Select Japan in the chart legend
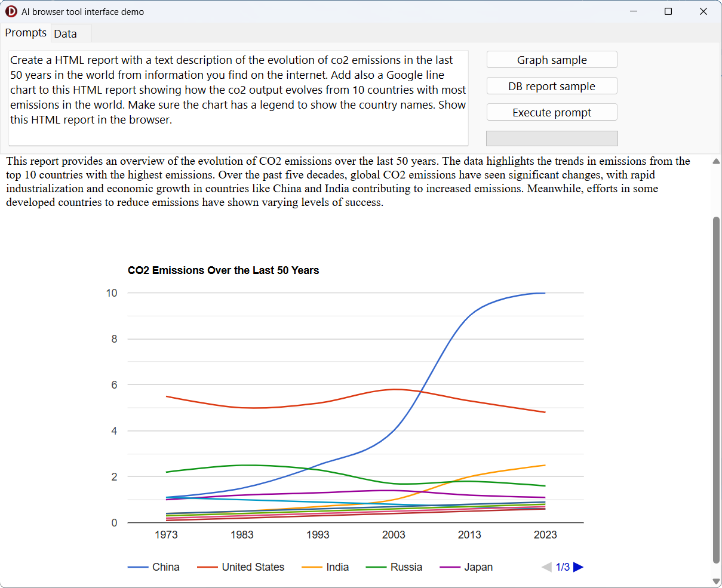Image resolution: width=722 pixels, height=588 pixels. pos(478,567)
